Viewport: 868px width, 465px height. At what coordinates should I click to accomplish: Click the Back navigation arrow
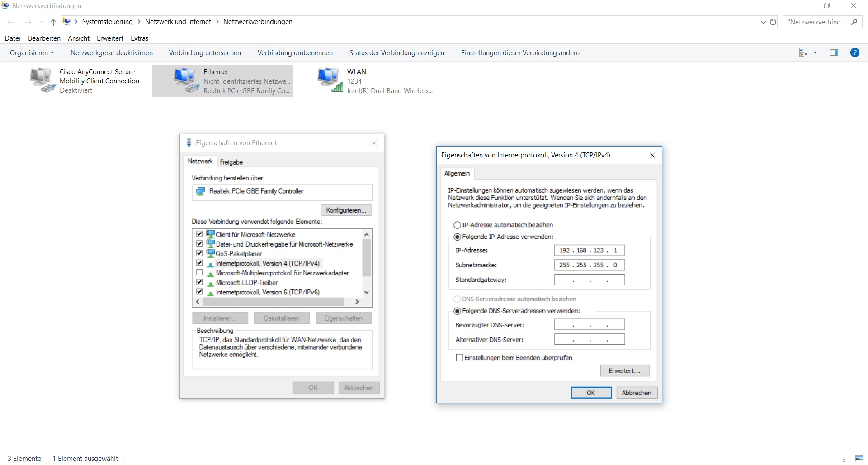pos(11,22)
